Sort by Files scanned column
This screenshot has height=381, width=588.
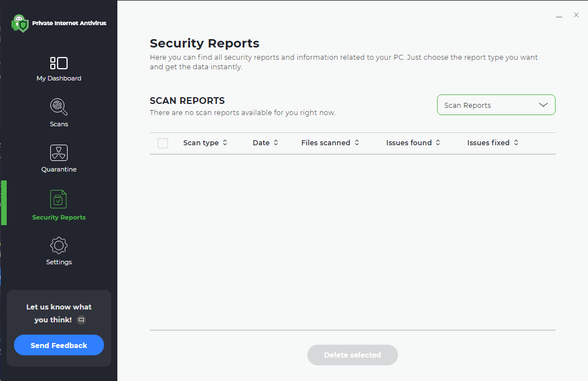pos(330,143)
